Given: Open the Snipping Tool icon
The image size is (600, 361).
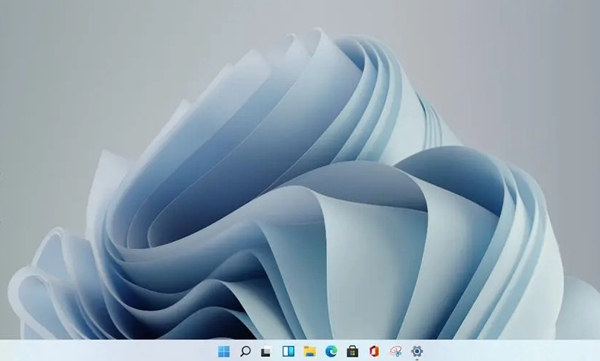Looking at the screenshot, I should coord(395,351).
